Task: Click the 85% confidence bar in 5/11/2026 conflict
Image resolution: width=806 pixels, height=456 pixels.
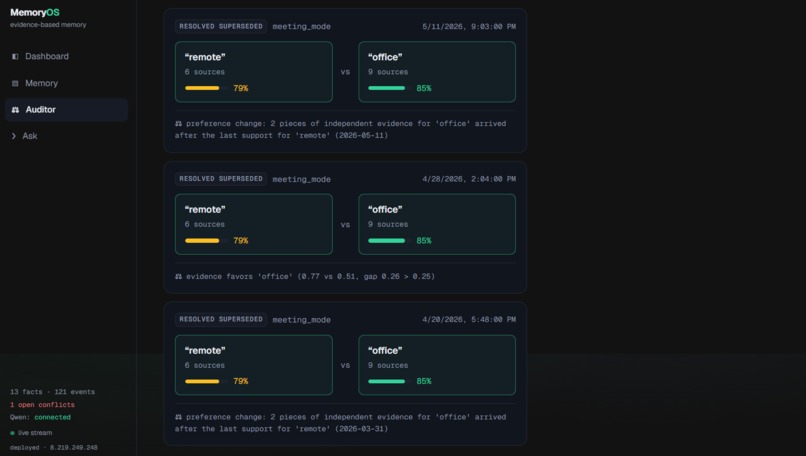Action: coord(389,88)
